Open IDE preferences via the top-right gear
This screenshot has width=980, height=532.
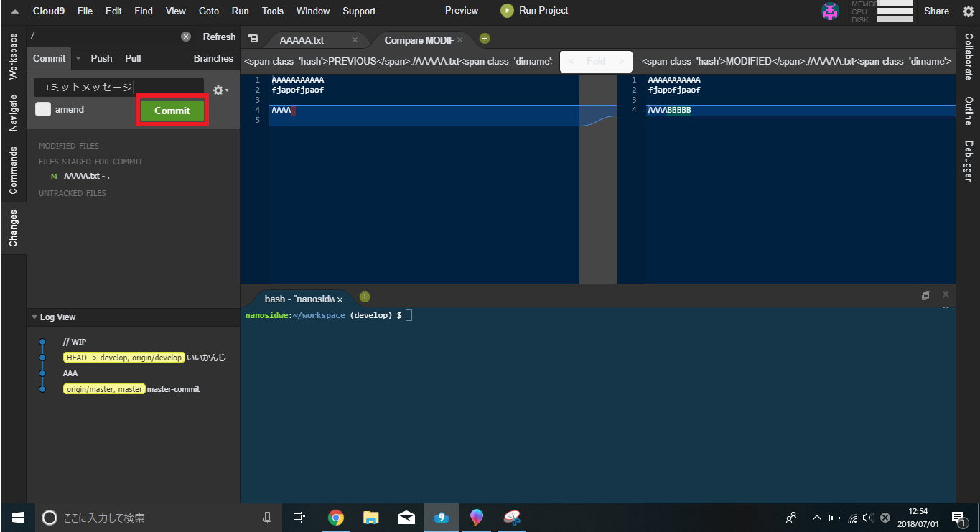(x=968, y=11)
